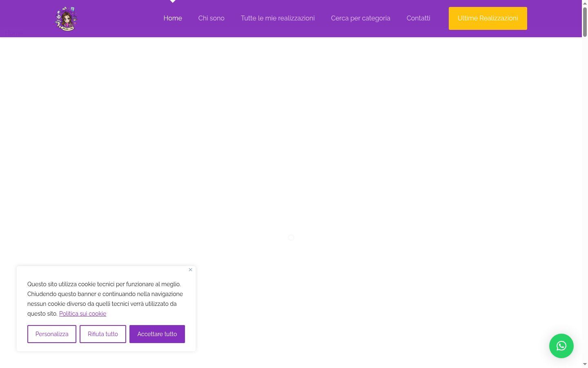Image resolution: width=588 pixels, height=368 pixels.
Task: Open the Chi sono page
Action: (211, 18)
